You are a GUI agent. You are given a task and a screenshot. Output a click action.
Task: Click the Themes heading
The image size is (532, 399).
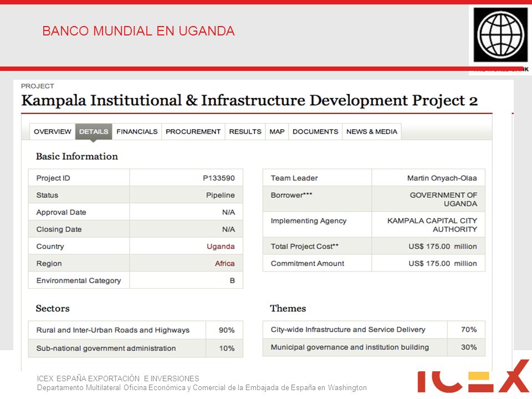click(x=288, y=309)
